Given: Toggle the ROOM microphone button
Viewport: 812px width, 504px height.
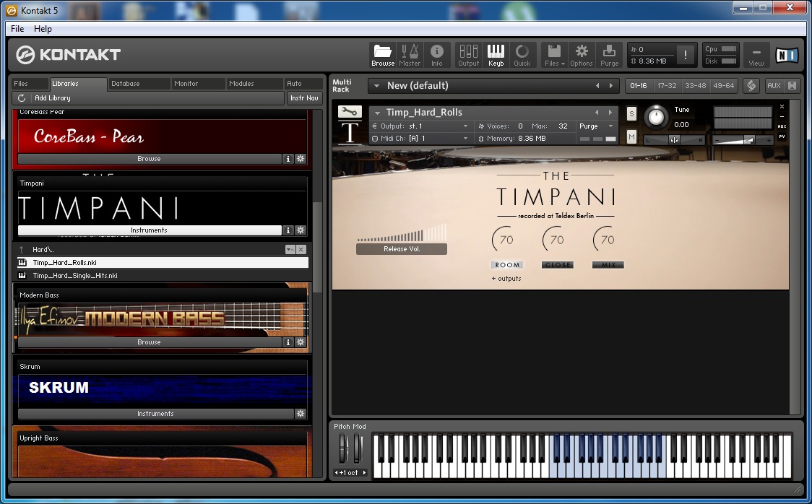Looking at the screenshot, I should coord(507,265).
